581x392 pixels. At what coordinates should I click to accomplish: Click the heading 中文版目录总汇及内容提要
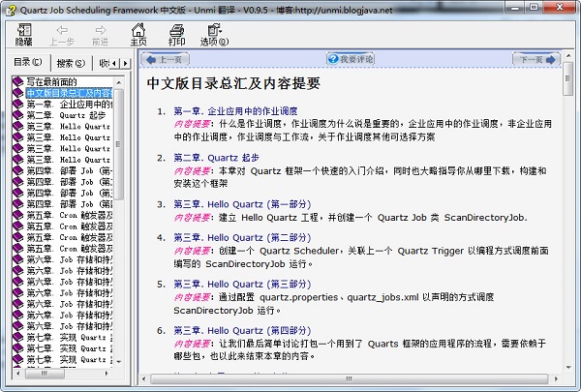(x=233, y=83)
